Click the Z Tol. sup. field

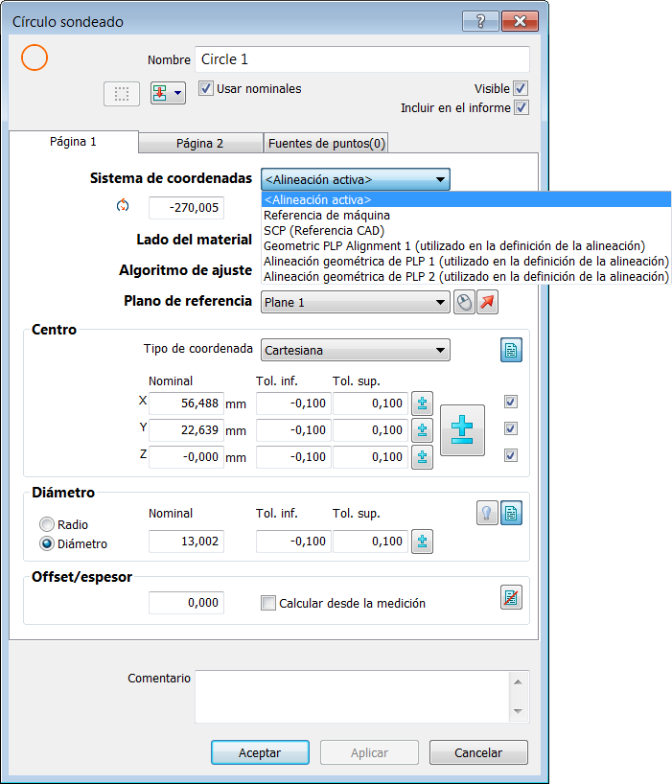(370, 457)
